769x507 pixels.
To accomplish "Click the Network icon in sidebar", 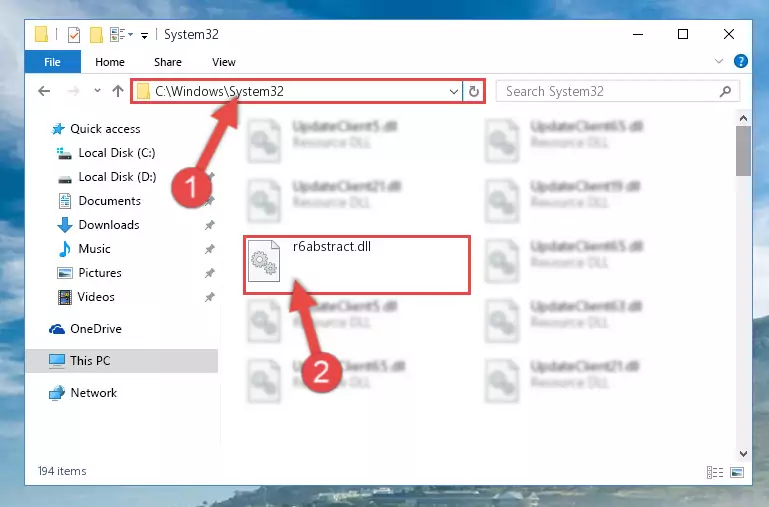I will tap(57, 393).
